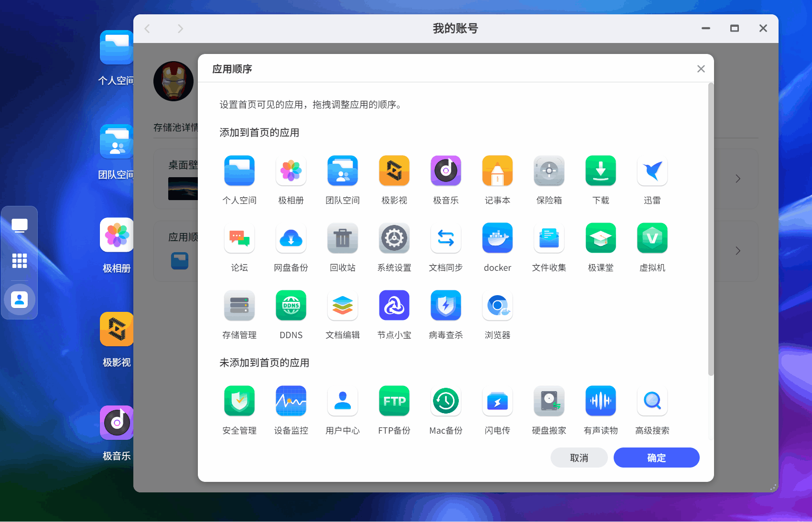This screenshot has width=812, height=522.
Task: Click the 虚拟机 virtual machine icon
Action: click(652, 238)
